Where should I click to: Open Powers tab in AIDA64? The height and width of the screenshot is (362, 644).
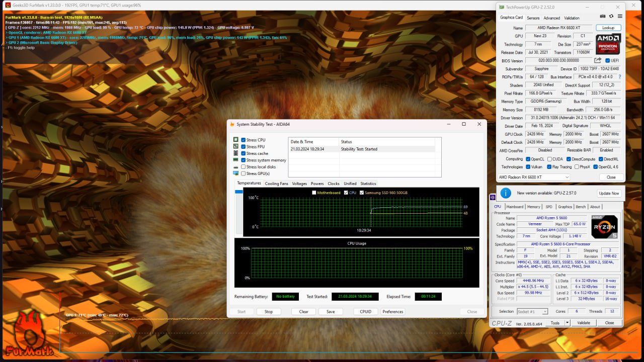317,184
